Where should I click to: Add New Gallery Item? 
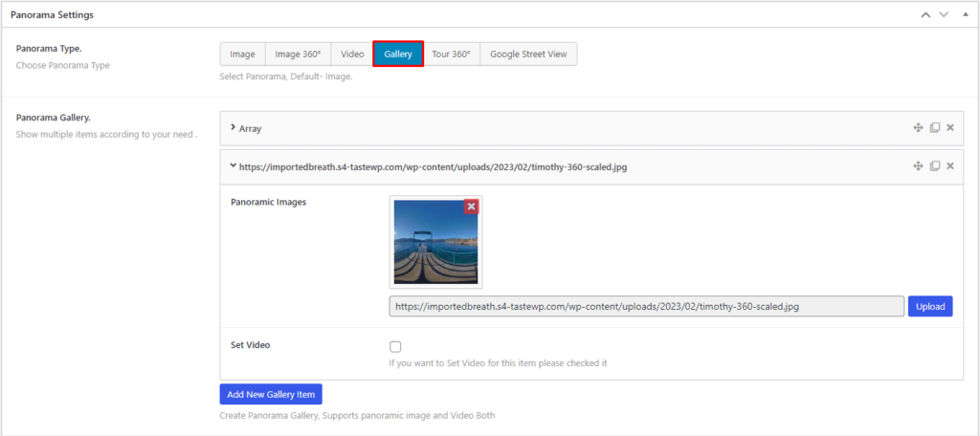click(271, 394)
